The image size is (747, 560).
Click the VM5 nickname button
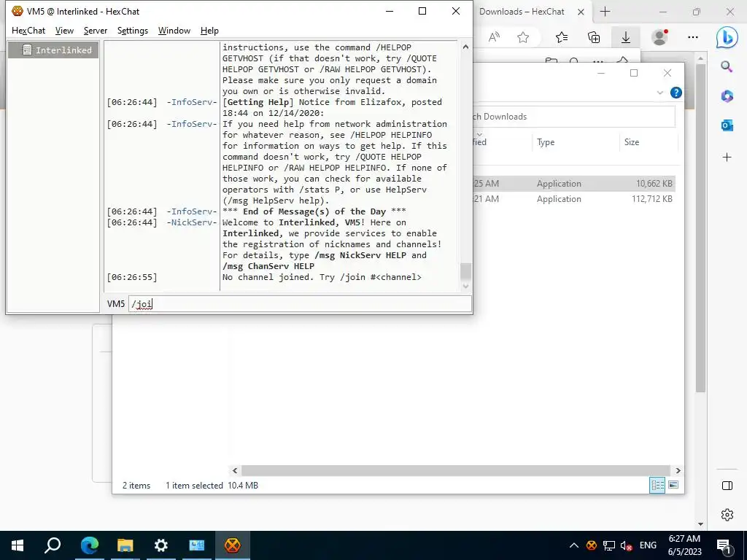116,304
